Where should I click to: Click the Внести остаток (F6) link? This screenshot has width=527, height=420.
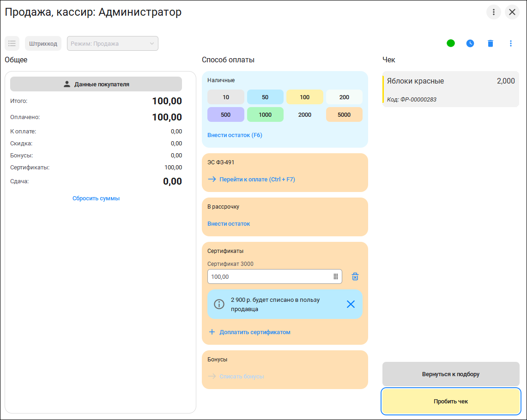click(x=235, y=135)
